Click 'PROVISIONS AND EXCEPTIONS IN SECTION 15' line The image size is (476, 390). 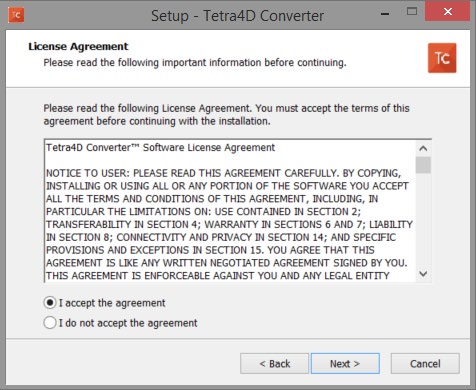[210, 250]
